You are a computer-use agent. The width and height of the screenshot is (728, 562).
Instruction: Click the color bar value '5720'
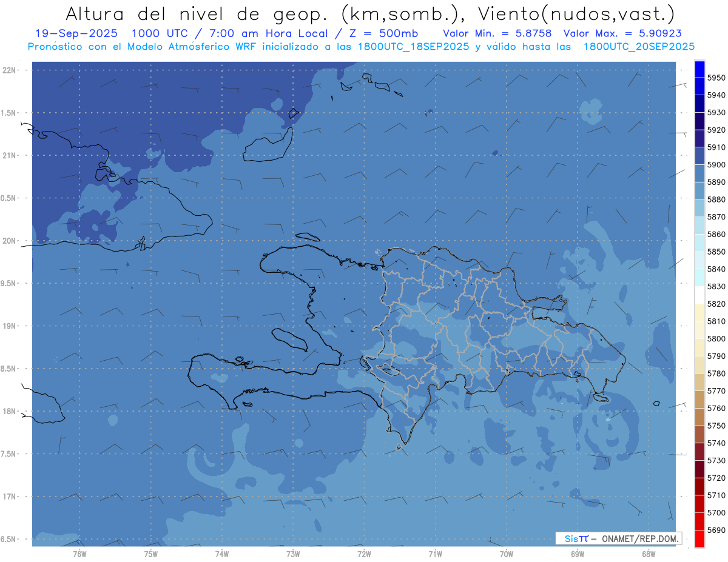716,478
